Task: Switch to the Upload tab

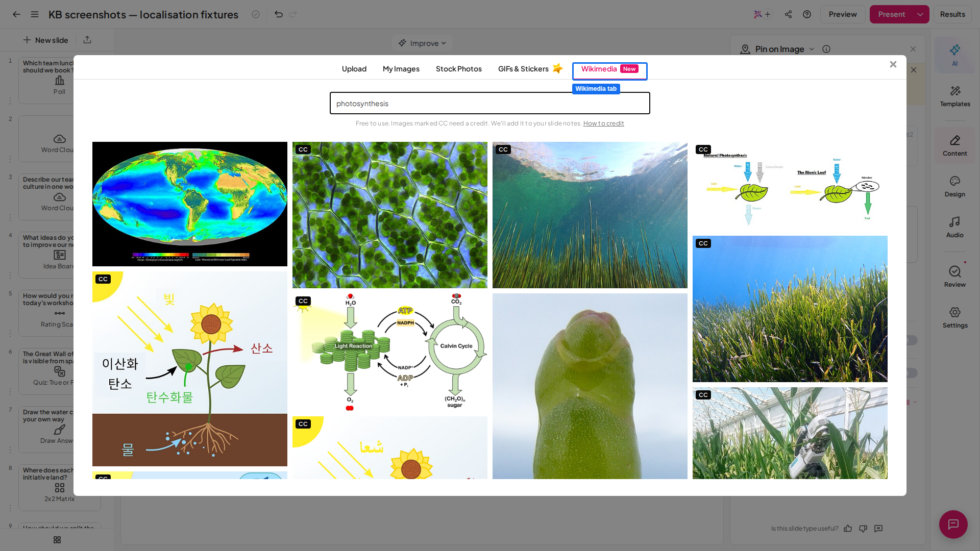Action: [354, 69]
